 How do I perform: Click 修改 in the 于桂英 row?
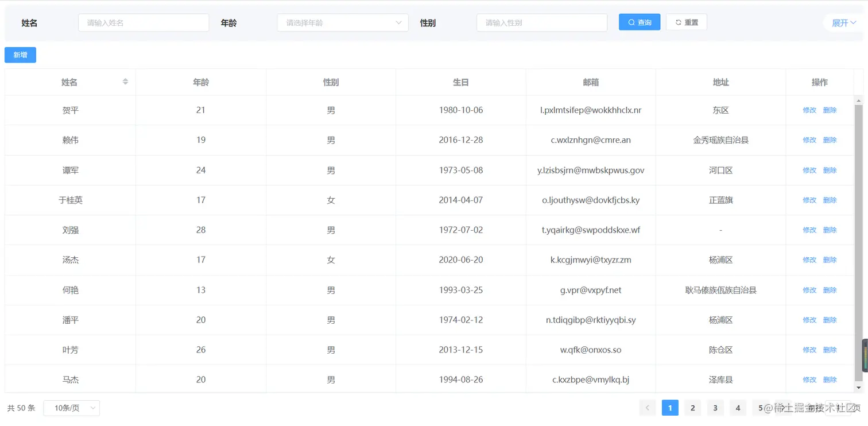809,200
